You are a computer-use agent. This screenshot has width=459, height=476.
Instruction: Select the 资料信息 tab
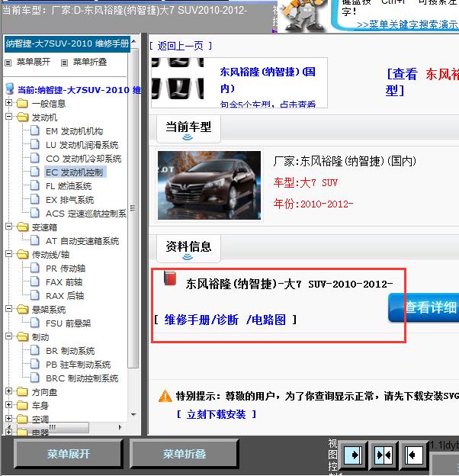(188, 248)
